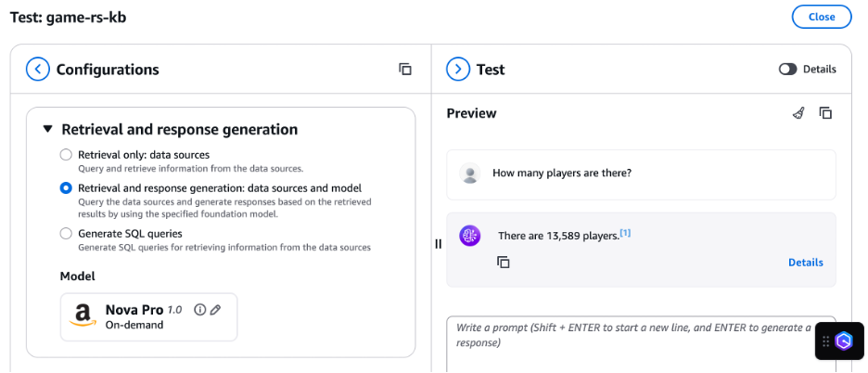This screenshot has width=868, height=373.
Task: Click the grip dots on floating widget
Action: pyautogui.click(x=826, y=341)
